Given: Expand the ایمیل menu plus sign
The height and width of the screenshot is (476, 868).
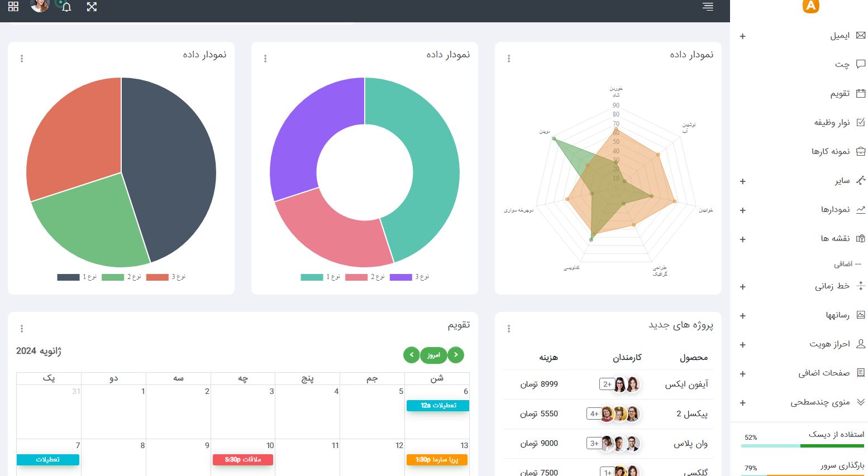Looking at the screenshot, I should click(742, 36).
